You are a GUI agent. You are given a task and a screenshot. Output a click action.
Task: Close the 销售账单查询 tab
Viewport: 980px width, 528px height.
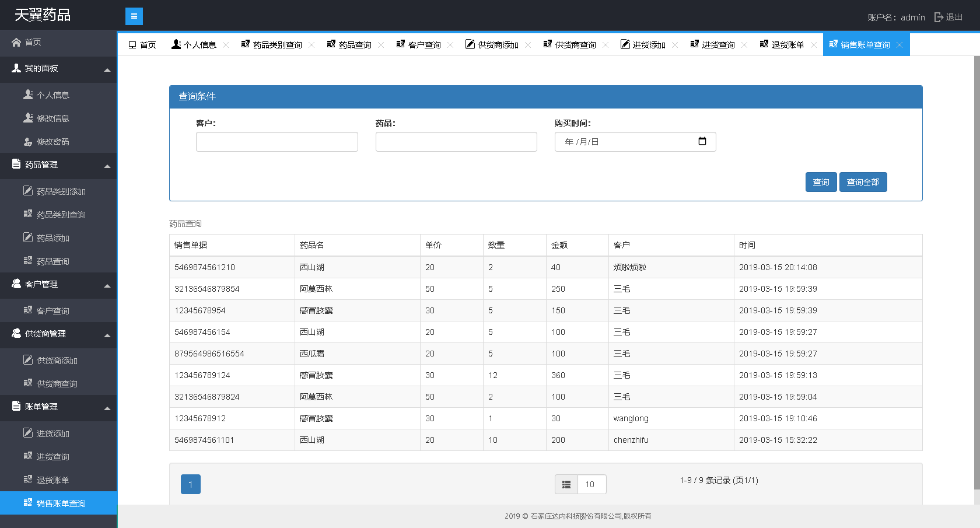pos(900,45)
